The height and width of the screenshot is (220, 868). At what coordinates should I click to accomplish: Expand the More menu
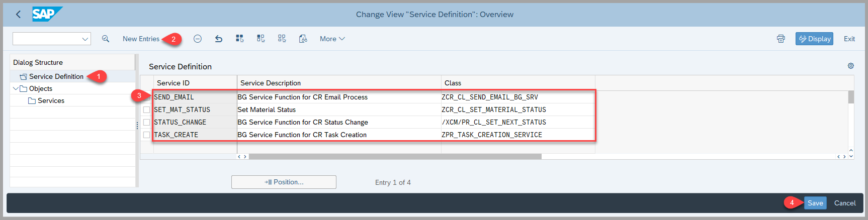[332, 39]
